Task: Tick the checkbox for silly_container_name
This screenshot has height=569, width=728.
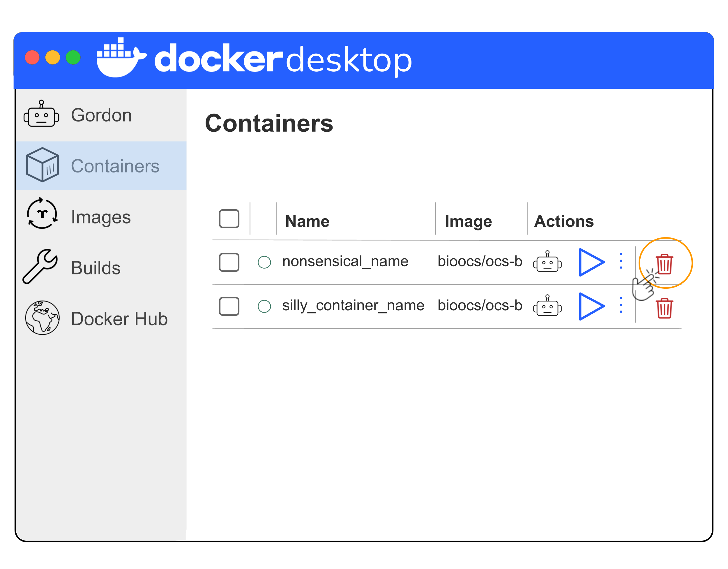Action: click(229, 306)
